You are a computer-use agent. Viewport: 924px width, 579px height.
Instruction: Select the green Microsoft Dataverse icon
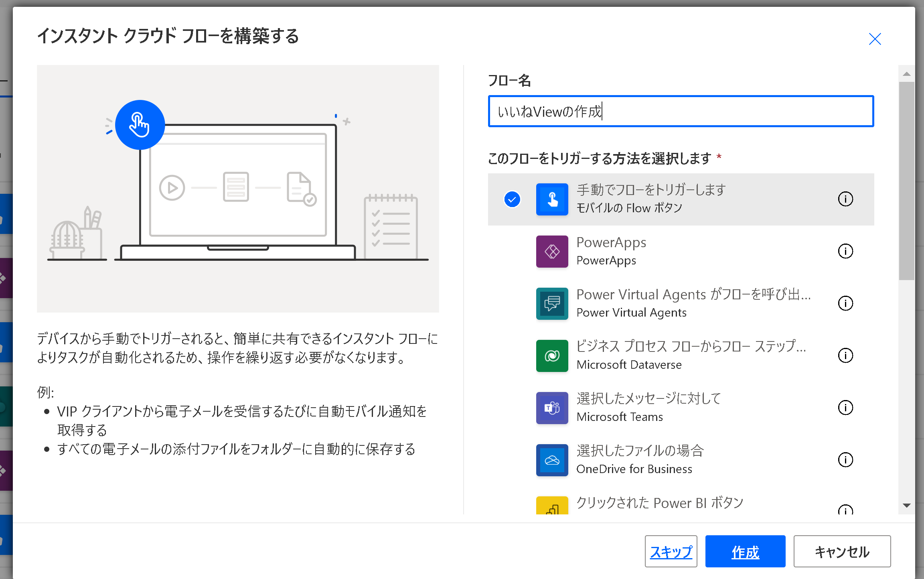coord(552,356)
